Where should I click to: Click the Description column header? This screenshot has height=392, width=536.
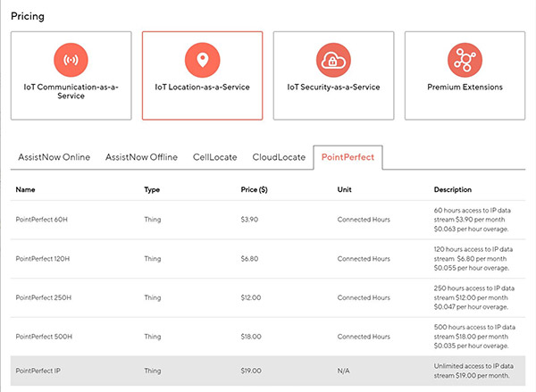click(x=453, y=189)
